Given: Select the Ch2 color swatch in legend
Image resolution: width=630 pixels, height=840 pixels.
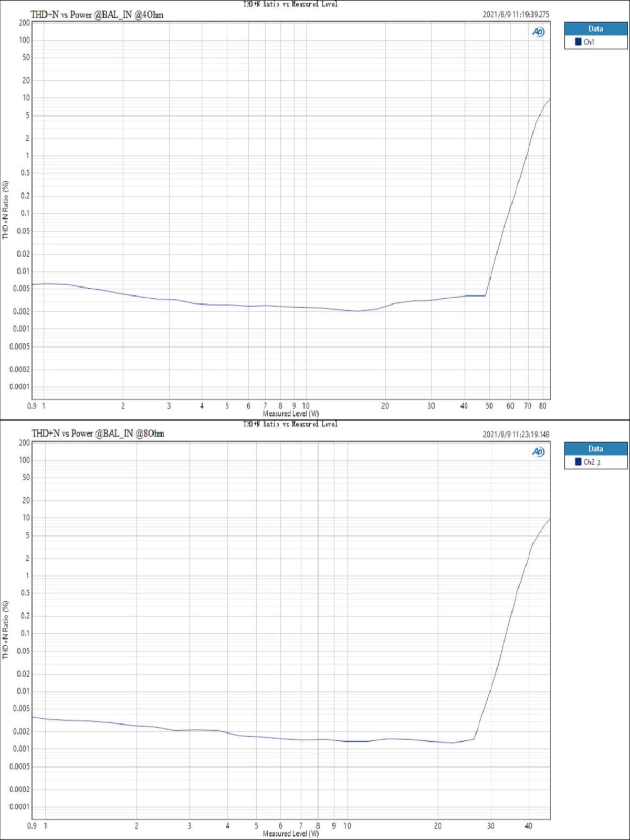Looking at the screenshot, I should 578,462.
